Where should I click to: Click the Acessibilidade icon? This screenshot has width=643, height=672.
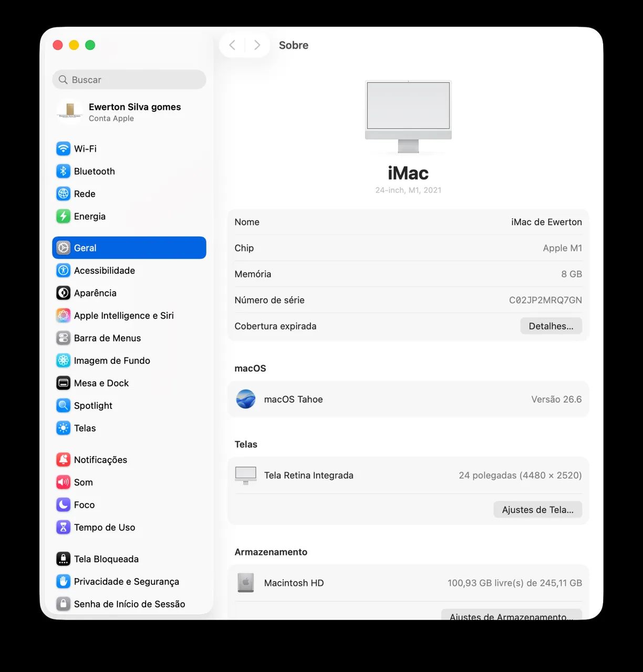click(x=63, y=270)
